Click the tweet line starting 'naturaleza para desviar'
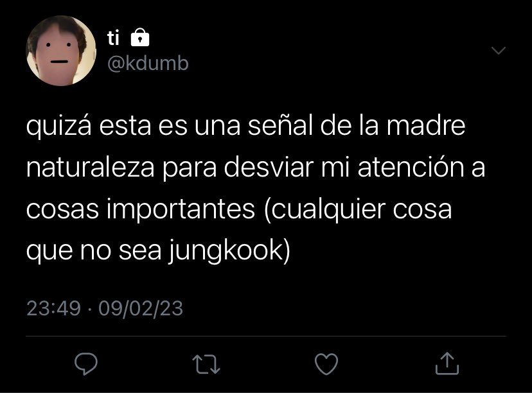Image resolution: width=532 pixels, height=393 pixels. tap(256, 168)
